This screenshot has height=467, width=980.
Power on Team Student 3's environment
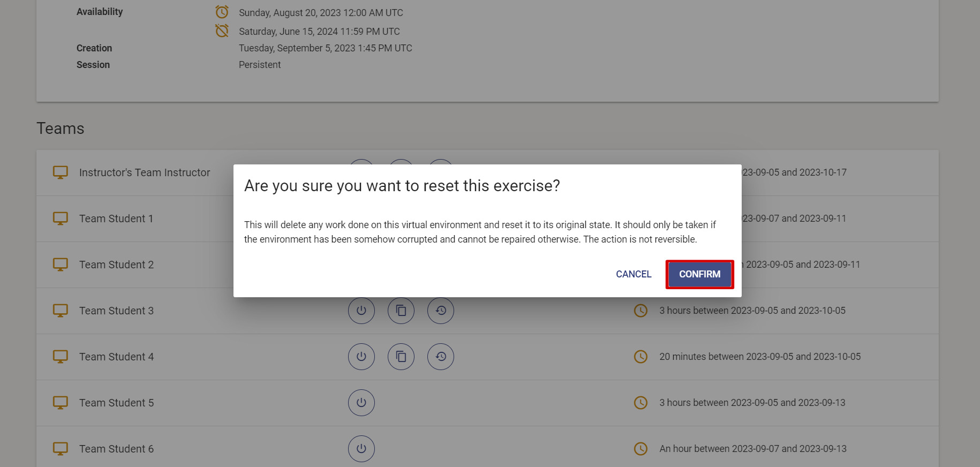point(361,311)
